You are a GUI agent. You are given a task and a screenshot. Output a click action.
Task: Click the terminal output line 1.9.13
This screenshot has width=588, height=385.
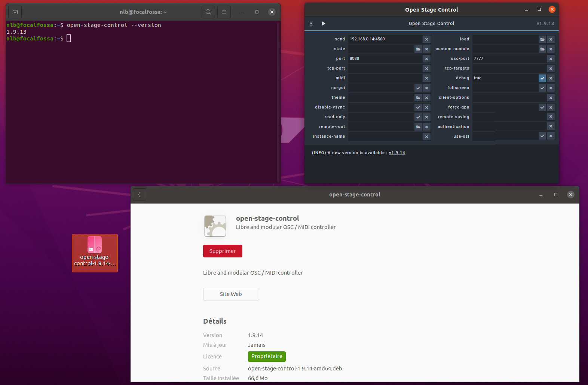click(16, 32)
